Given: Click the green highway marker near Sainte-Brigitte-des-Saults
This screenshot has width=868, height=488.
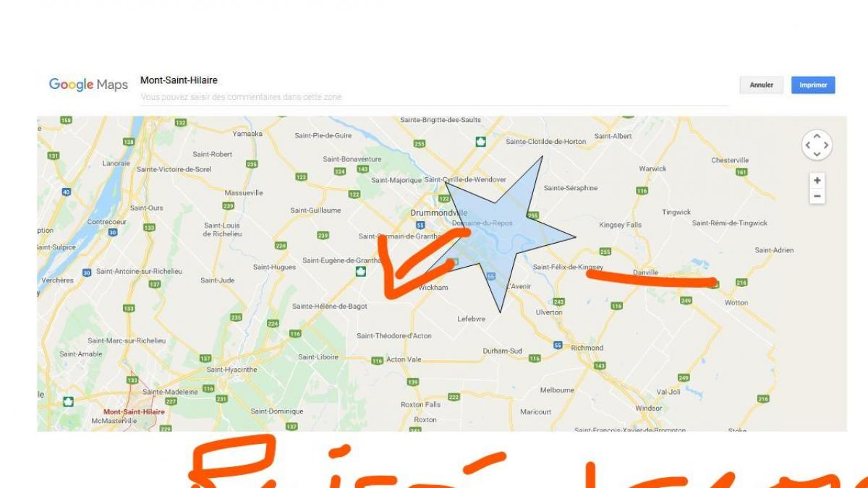Looking at the screenshot, I should click(x=479, y=141).
